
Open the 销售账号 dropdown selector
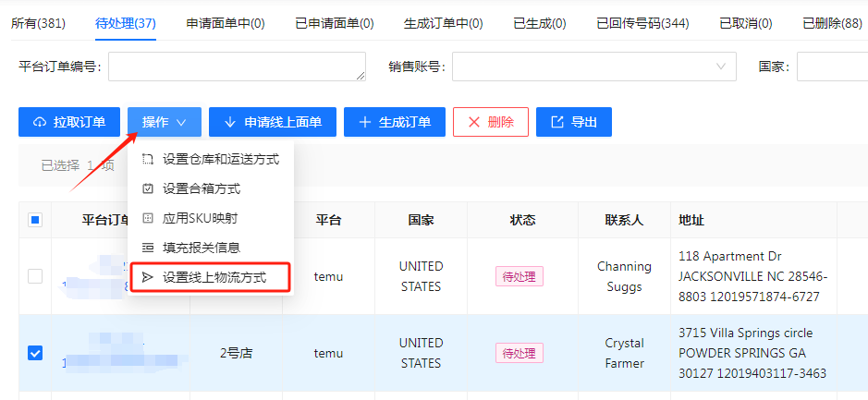coord(593,67)
